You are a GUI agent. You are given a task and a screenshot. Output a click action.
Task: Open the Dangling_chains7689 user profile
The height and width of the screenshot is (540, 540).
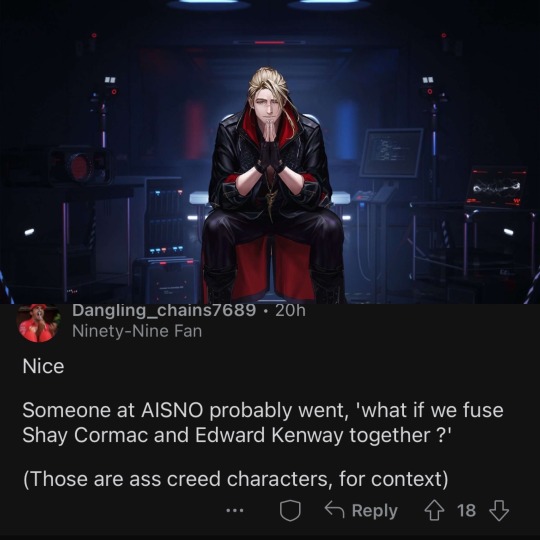click(164, 310)
